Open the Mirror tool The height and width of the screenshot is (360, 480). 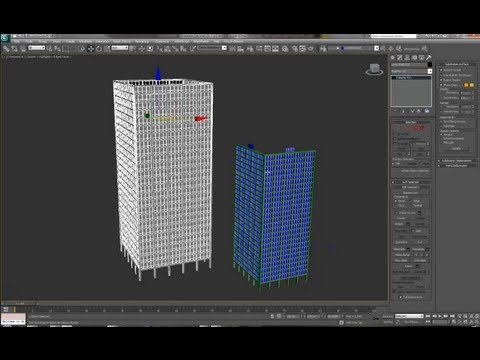coord(232,49)
